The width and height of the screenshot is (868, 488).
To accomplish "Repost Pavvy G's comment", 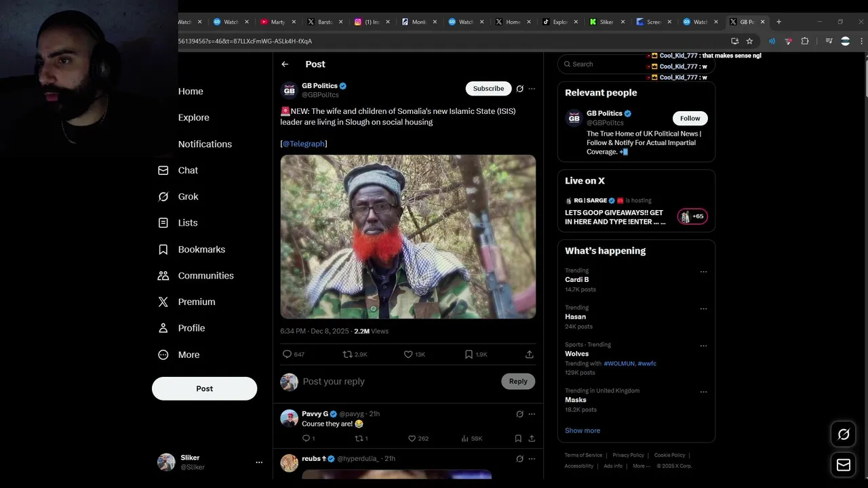I will tap(359, 439).
